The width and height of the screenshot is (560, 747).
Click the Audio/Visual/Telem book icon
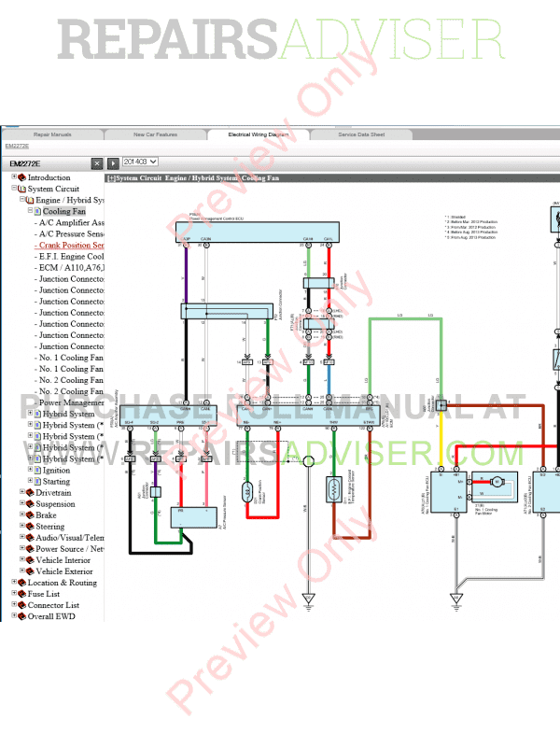30,538
